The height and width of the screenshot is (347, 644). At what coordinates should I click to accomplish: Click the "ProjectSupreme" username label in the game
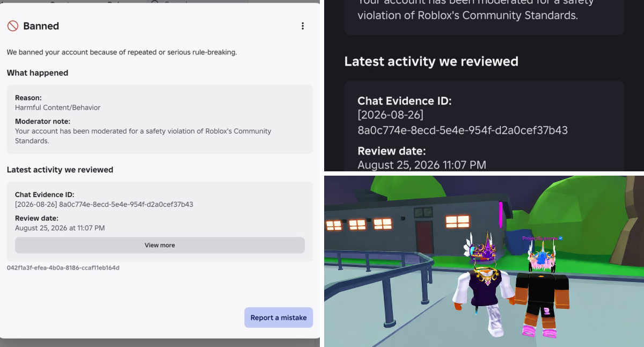(x=539, y=238)
